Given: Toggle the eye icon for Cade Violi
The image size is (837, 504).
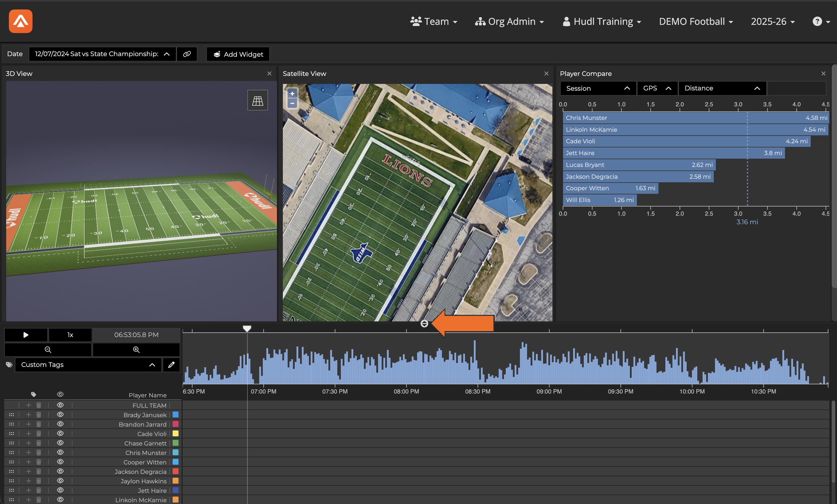Looking at the screenshot, I should point(60,434).
